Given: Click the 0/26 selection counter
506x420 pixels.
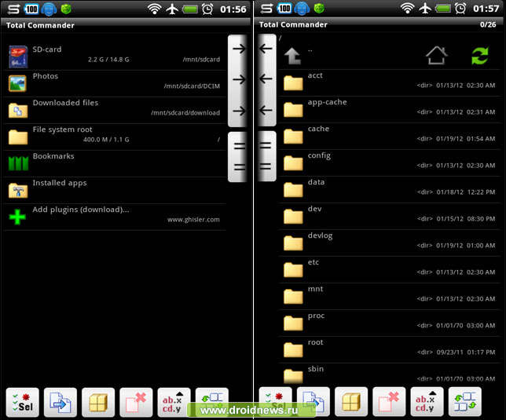Looking at the screenshot, I should click(488, 24).
